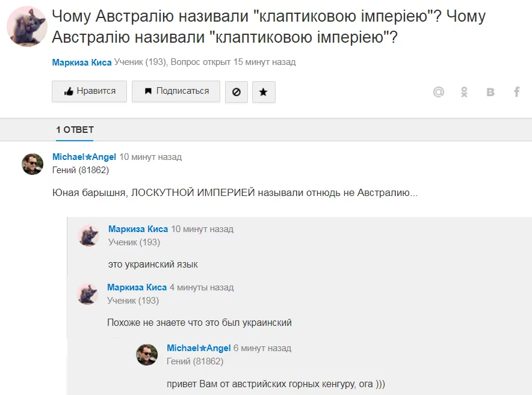Click cat avatar on 'это украинский язык' comment
Screen dimensions: 532x395
[x=88, y=236]
